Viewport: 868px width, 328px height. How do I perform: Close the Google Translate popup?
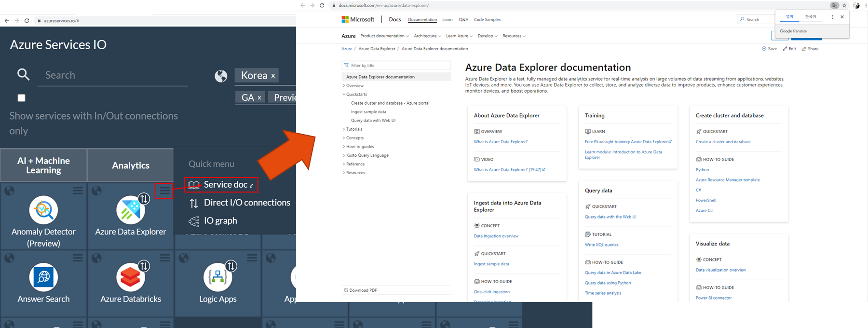click(842, 17)
